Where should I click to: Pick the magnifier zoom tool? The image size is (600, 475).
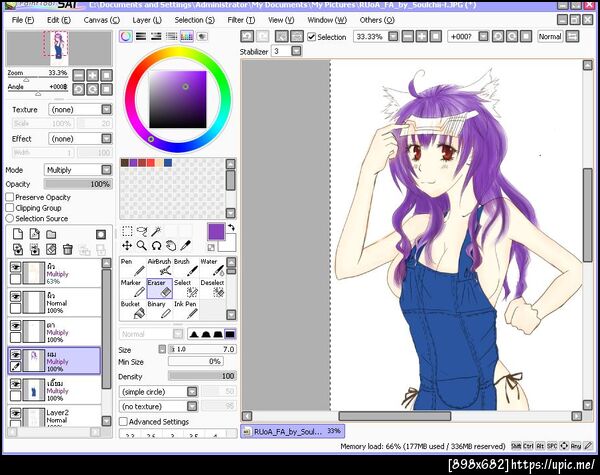(142, 245)
